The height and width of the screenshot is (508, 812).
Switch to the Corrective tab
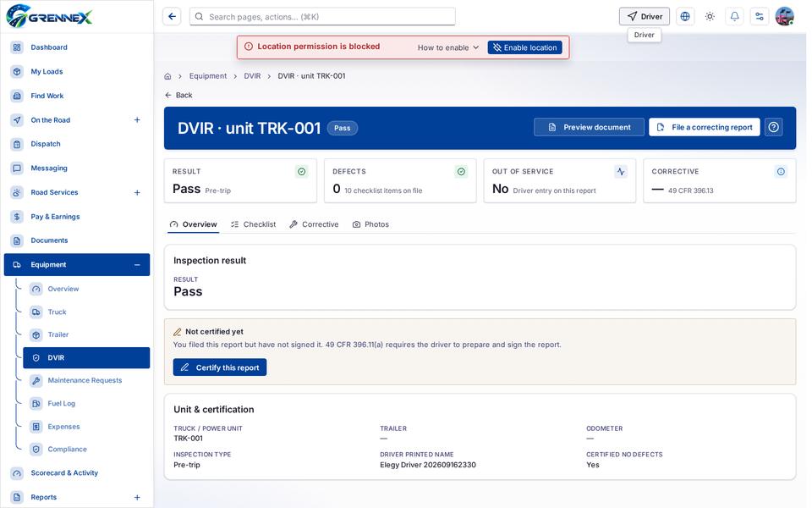(x=314, y=224)
